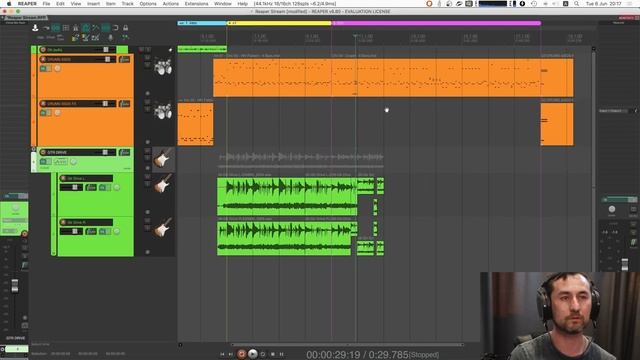Open the Actions menu

tap(171, 4)
